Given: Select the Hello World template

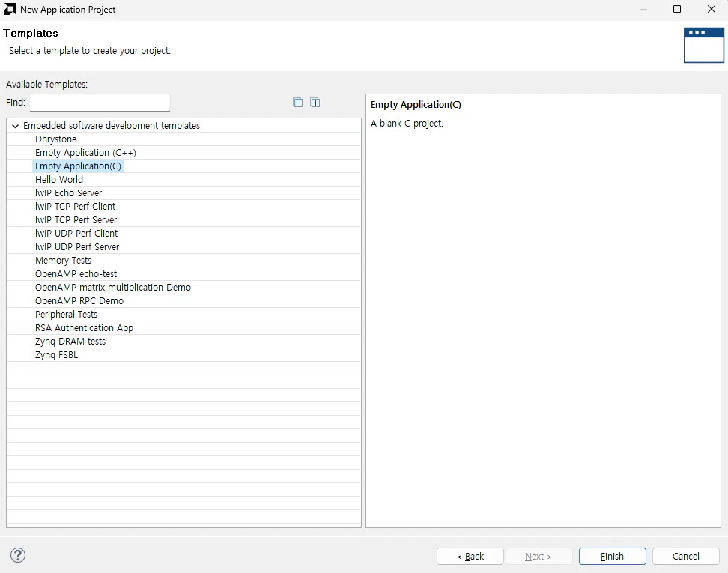Looking at the screenshot, I should click(59, 179).
